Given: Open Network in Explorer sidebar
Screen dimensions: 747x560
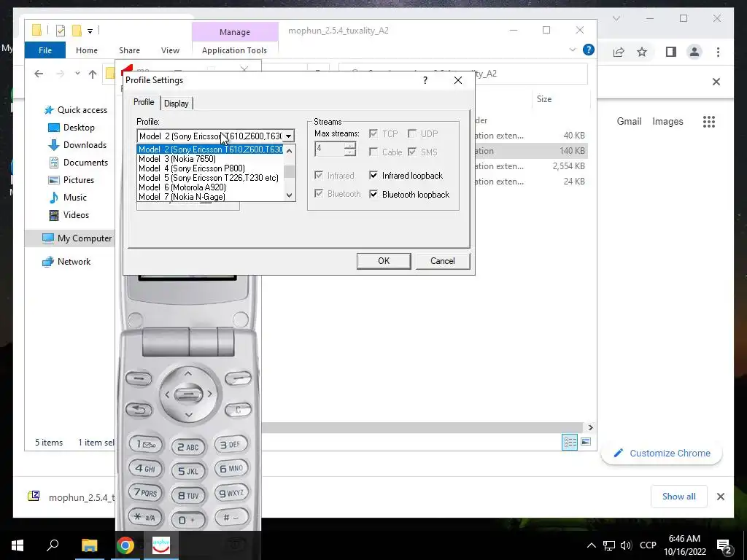Looking at the screenshot, I should [x=66, y=262].
